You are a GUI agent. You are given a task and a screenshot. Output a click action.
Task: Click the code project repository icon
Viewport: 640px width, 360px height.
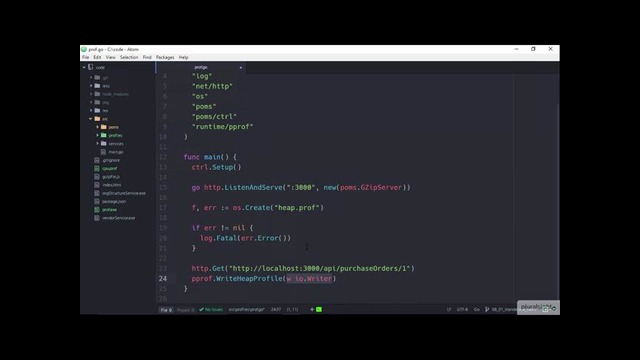[x=91, y=67]
